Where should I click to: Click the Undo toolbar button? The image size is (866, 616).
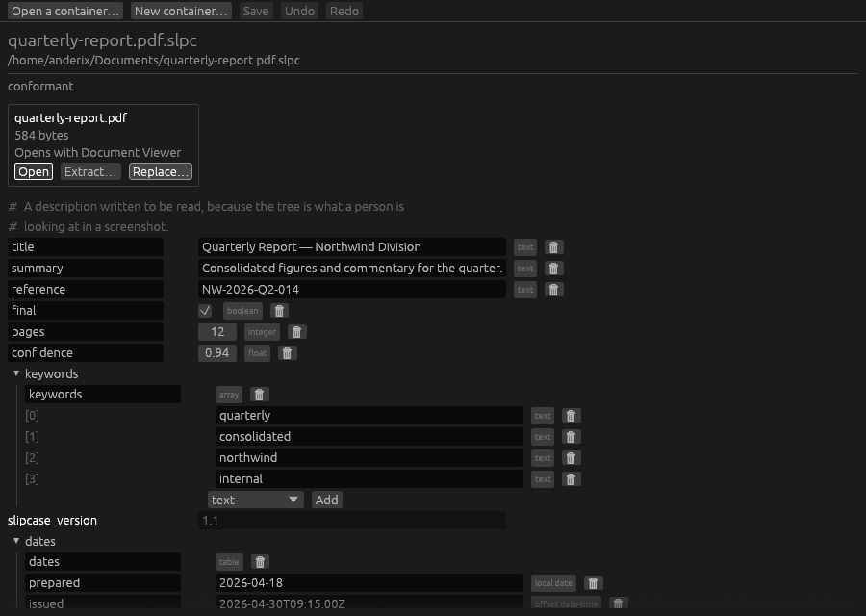click(x=300, y=11)
